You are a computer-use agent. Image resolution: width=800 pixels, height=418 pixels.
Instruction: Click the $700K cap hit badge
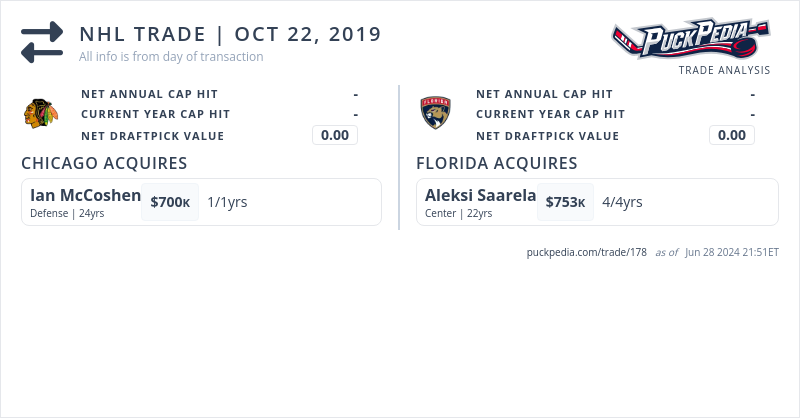click(170, 202)
